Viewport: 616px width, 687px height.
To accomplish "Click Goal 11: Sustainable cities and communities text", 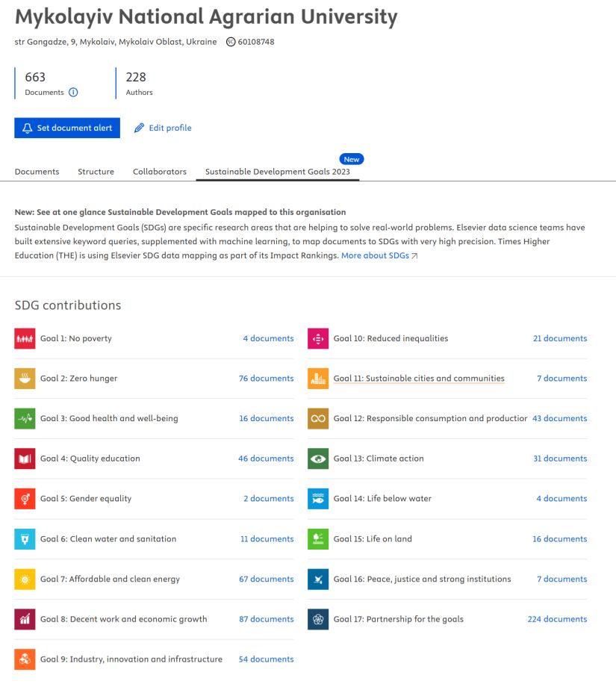I will pos(419,378).
